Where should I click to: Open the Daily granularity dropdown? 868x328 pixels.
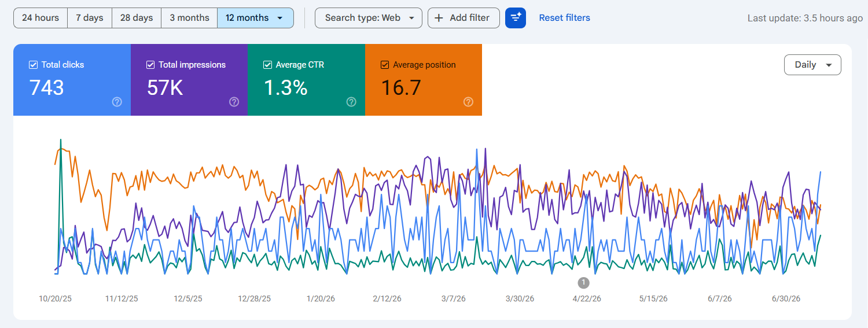(x=812, y=65)
